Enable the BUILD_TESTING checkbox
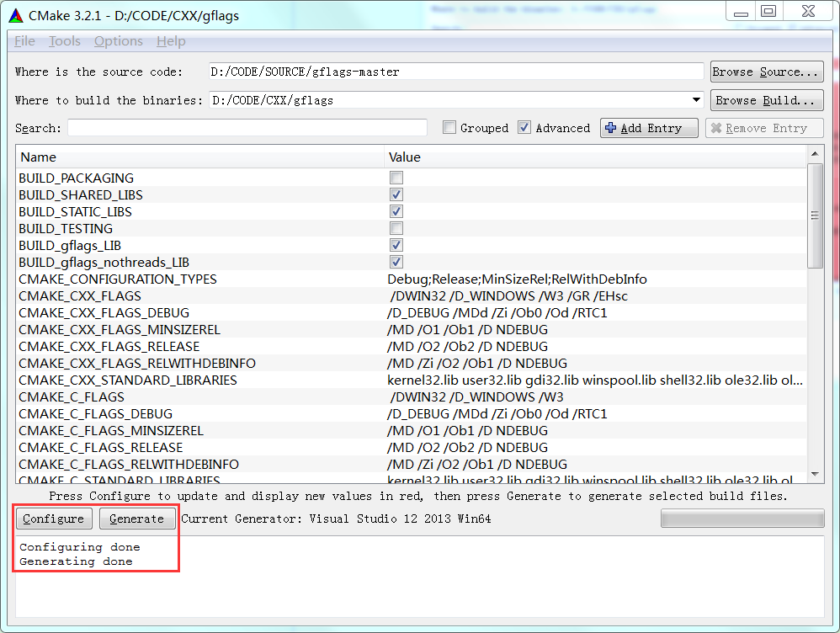 (x=396, y=228)
